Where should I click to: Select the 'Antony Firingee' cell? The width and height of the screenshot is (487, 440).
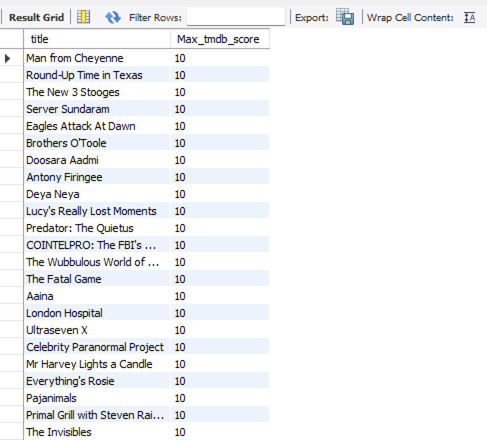[97, 177]
